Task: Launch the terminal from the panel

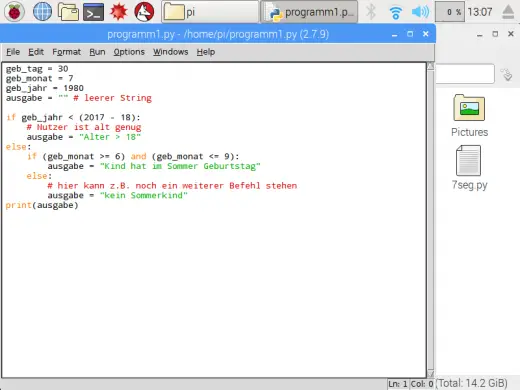Action: pyautogui.click(x=93, y=12)
